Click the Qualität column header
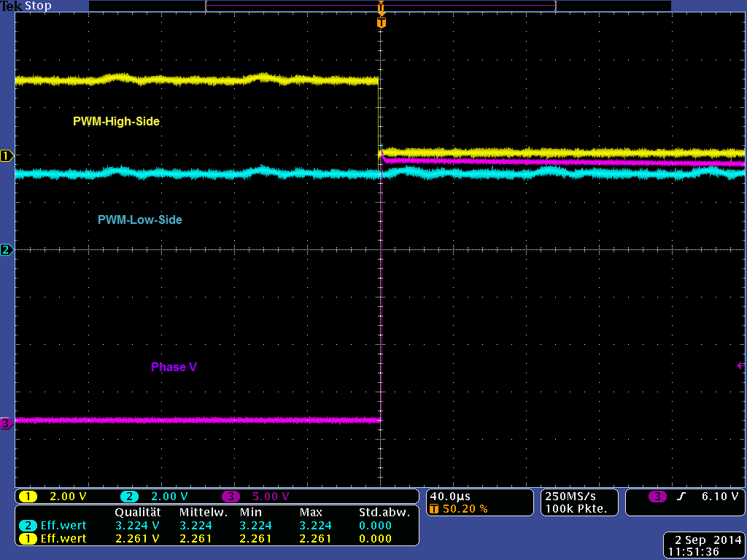 click(x=138, y=513)
